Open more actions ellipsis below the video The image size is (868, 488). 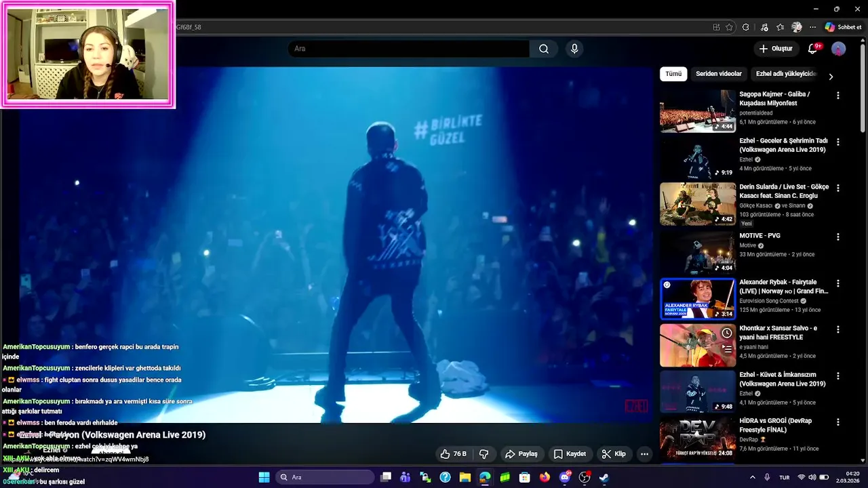click(644, 453)
